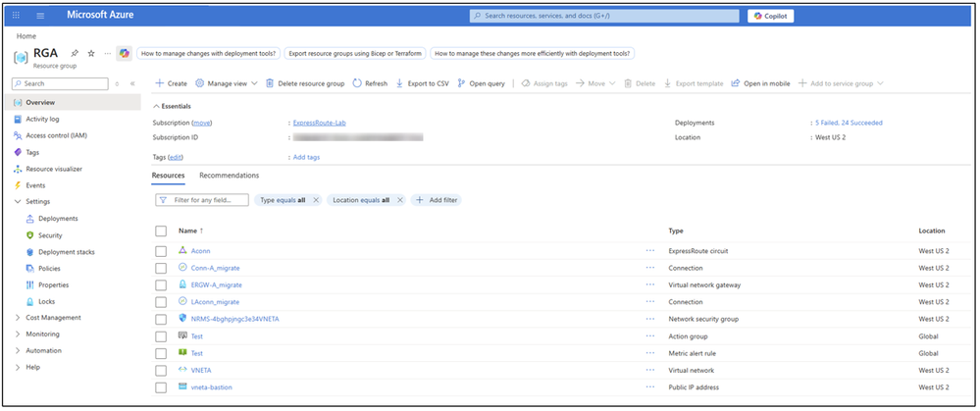
Task: Click the Aconn ExpressRoute circuit icon
Action: click(x=182, y=250)
